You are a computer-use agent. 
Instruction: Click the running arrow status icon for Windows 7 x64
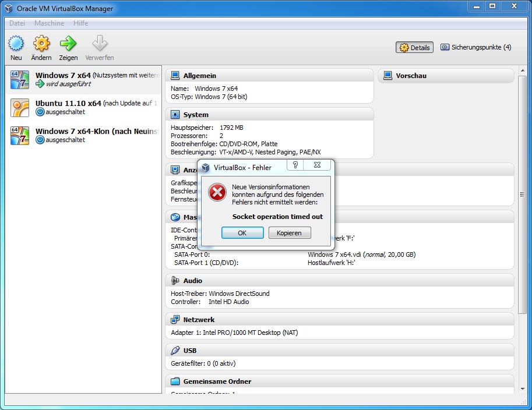40,83
